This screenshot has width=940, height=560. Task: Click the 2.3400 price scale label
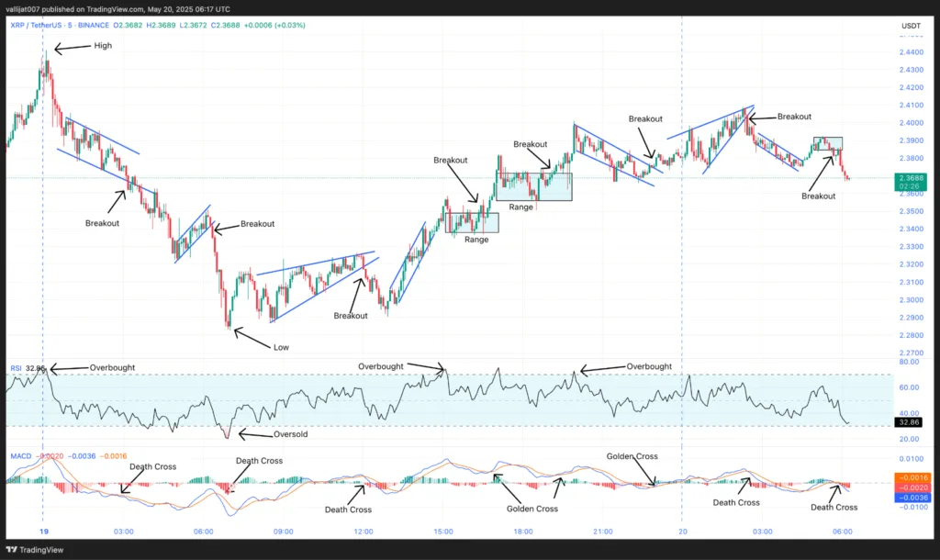pyautogui.click(x=912, y=229)
